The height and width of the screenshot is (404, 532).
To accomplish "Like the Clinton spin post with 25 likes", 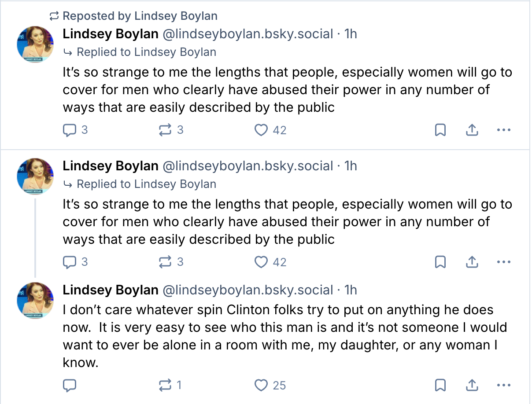I will [x=262, y=386].
